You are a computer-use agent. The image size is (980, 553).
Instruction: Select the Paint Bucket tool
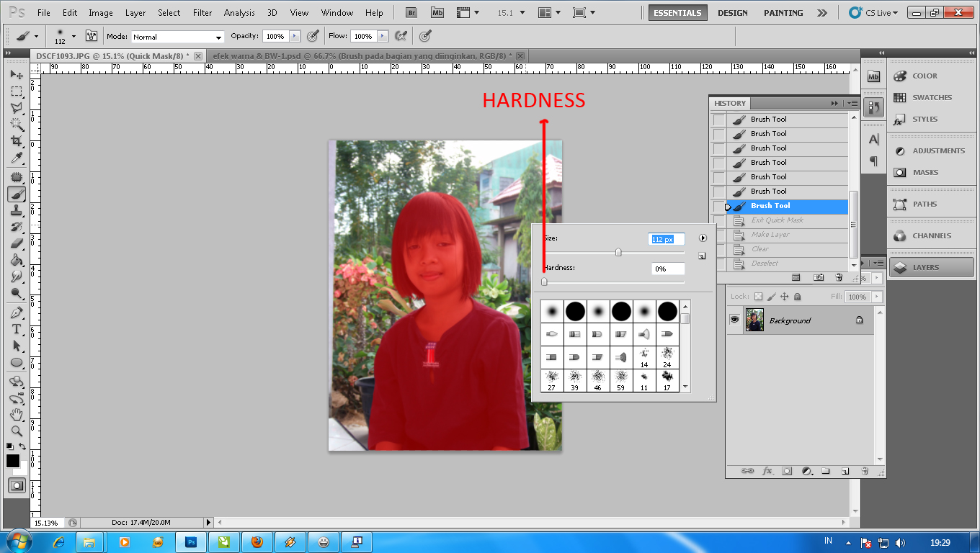point(17,260)
